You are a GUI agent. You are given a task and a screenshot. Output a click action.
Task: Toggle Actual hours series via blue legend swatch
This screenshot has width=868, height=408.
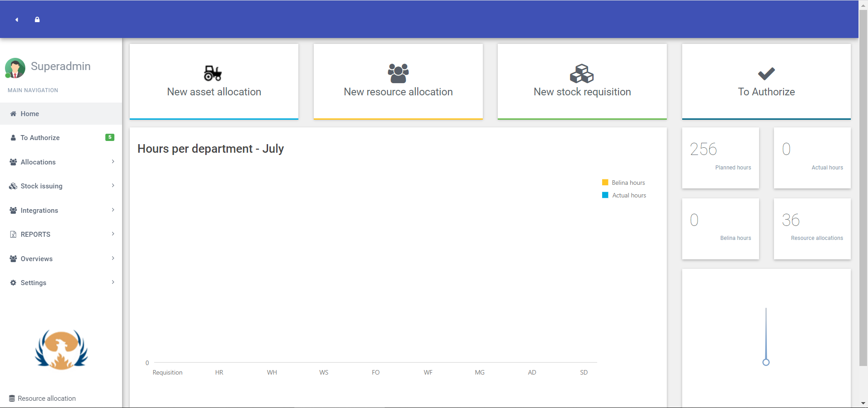(x=605, y=195)
